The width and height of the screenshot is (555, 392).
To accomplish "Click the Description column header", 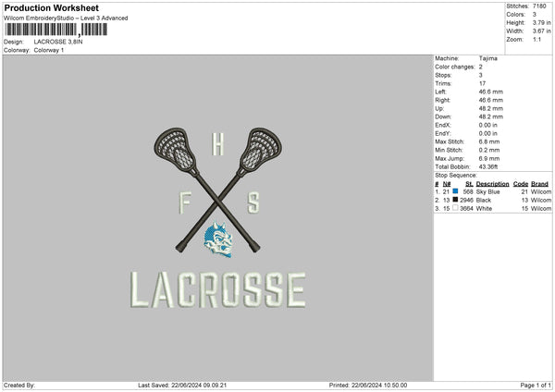I will click(x=492, y=184).
